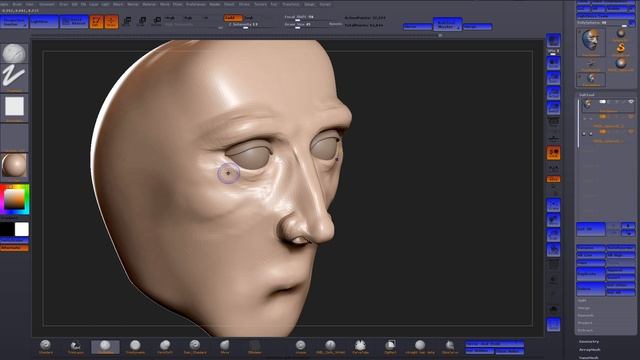Open the Transform menu
Image resolution: width=640 pixels, height=360 pixels.
tap(291, 4)
